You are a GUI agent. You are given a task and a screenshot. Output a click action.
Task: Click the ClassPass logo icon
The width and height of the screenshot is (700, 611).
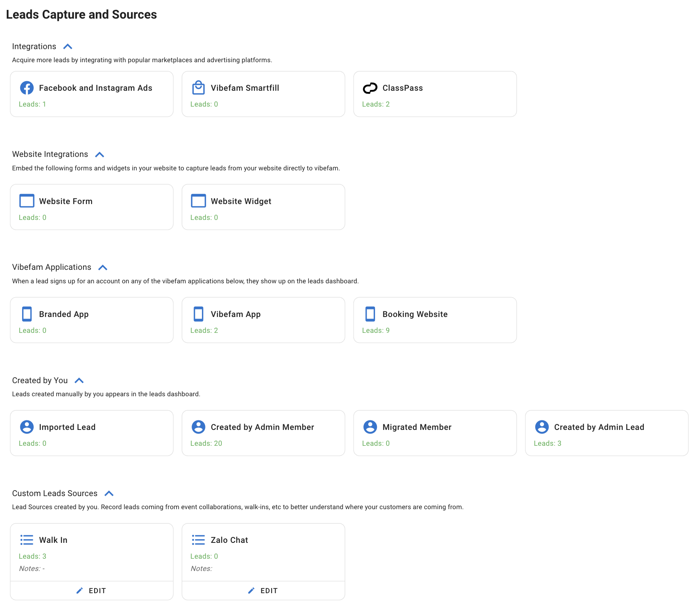(370, 88)
